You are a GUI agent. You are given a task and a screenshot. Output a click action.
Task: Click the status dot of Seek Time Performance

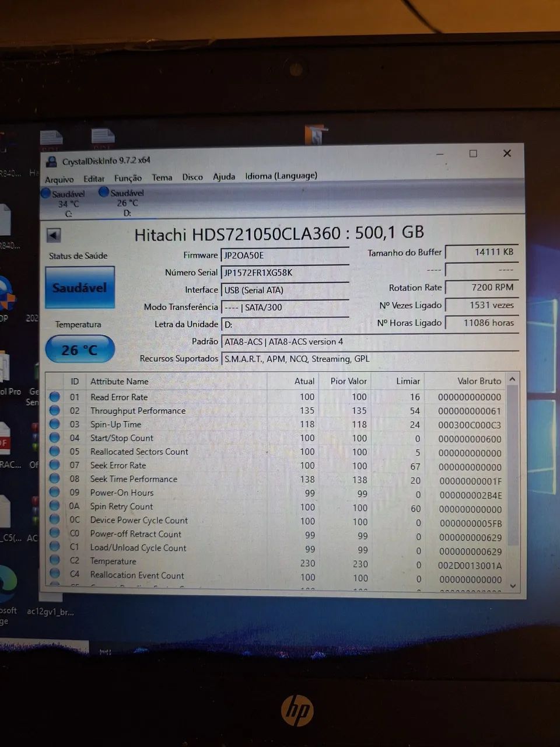pyautogui.click(x=55, y=478)
